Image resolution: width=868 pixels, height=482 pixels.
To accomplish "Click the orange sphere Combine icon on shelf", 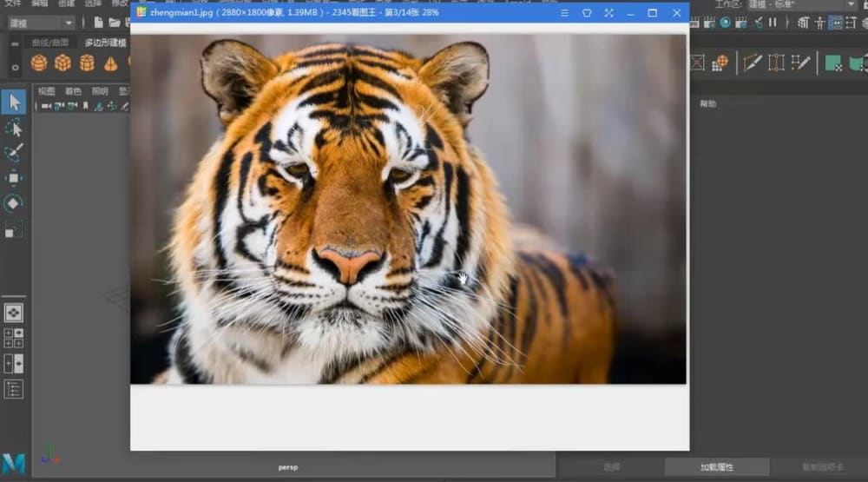I will 720,63.
